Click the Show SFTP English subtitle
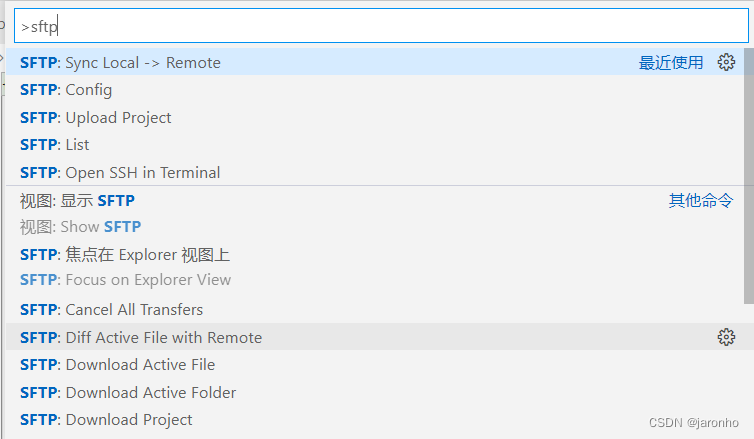 tap(80, 226)
